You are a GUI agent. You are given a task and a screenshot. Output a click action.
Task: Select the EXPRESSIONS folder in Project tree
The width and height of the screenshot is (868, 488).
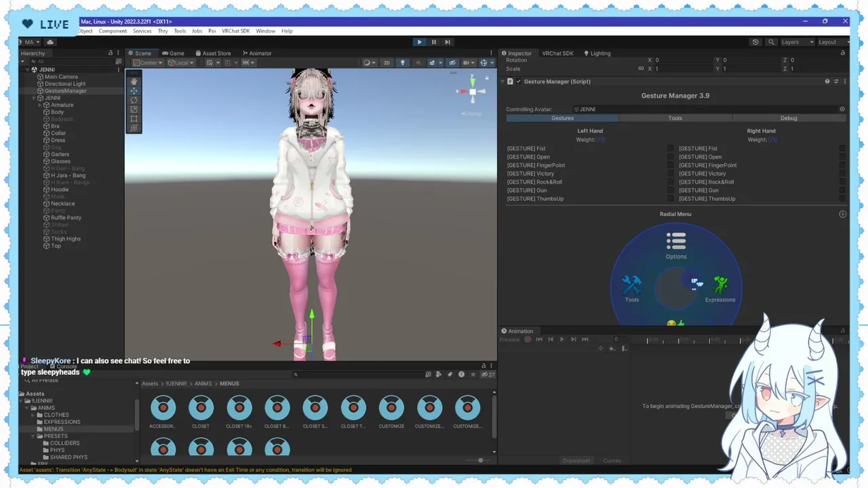pyautogui.click(x=62, y=422)
